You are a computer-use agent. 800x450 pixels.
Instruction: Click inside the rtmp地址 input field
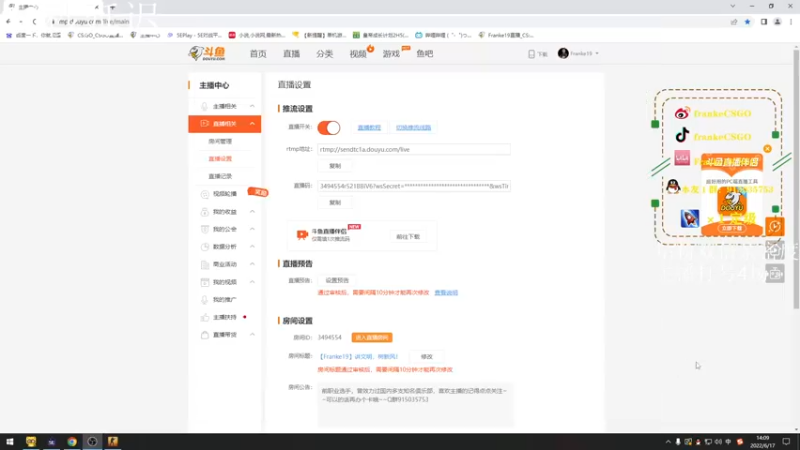(x=414, y=149)
